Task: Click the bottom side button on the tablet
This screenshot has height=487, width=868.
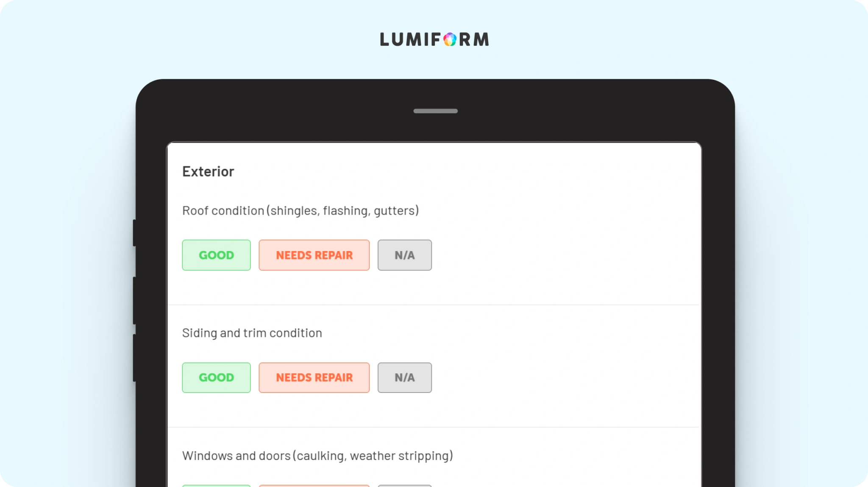Action: (x=134, y=358)
